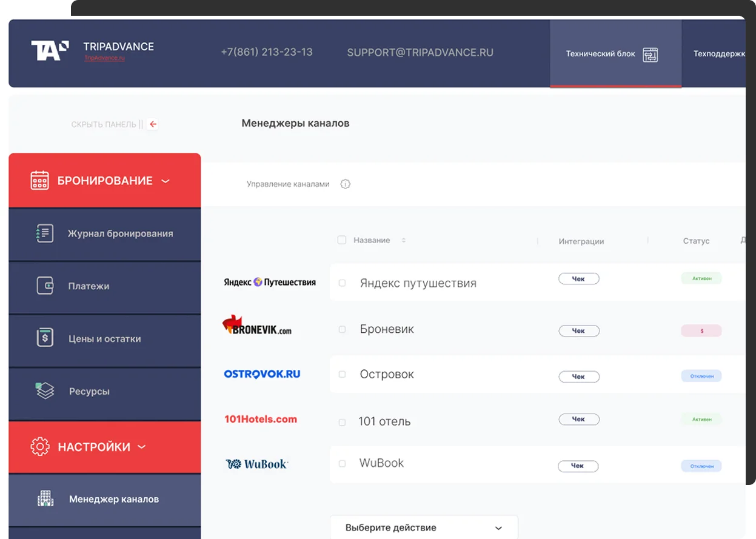The image size is (756, 539).
Task: Click the Броневик name text
Action: (387, 329)
